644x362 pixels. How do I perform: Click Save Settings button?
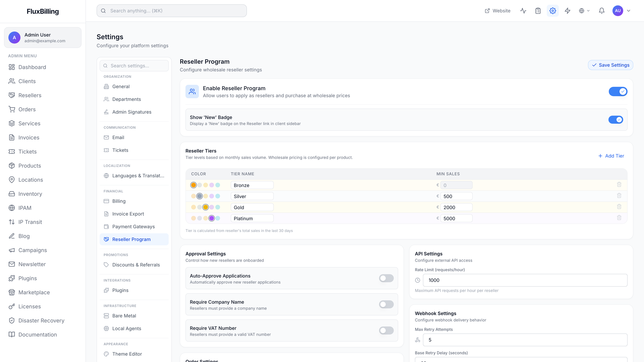pos(610,65)
